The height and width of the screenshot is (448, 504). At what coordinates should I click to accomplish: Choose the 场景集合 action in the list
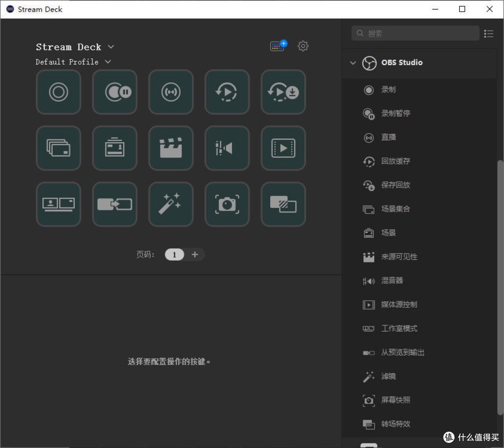(x=419, y=209)
